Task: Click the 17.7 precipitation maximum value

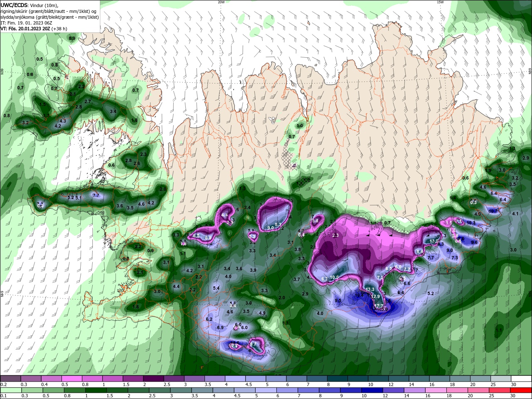Action: (x=379, y=306)
